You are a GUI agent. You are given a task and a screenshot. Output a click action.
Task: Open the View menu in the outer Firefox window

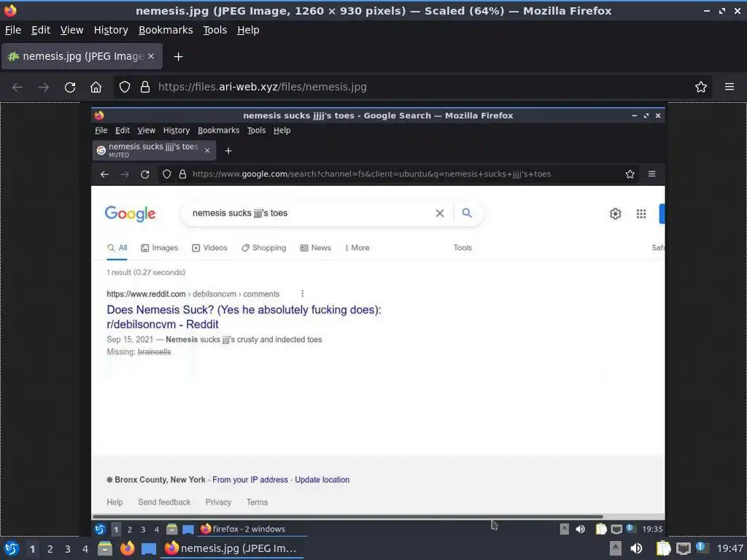click(71, 30)
